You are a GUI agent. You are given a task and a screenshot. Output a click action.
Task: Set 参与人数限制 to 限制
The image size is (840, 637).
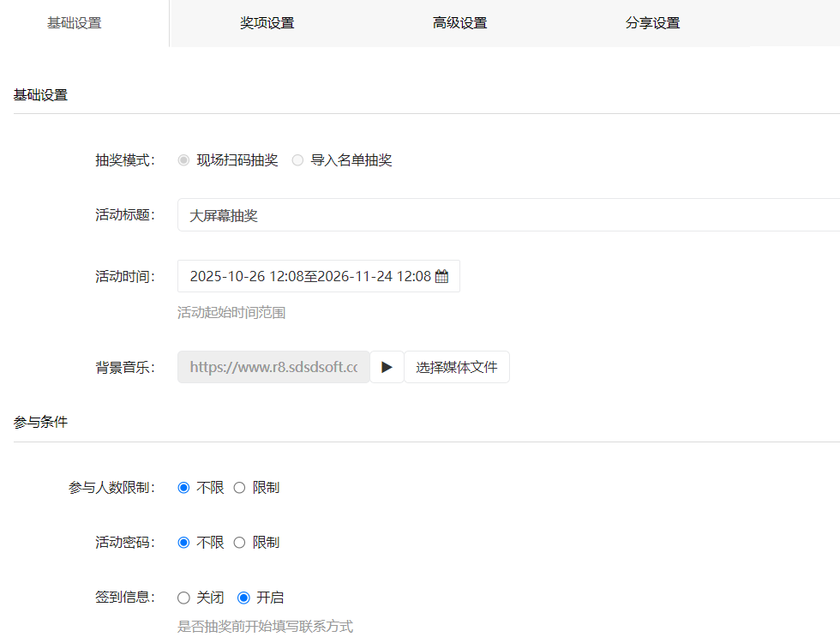[x=239, y=488]
